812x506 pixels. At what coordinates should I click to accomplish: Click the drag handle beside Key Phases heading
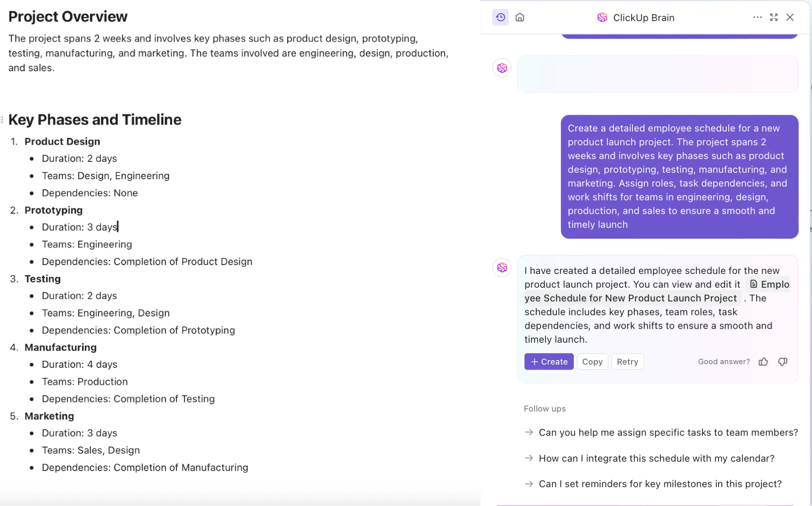coord(2,119)
